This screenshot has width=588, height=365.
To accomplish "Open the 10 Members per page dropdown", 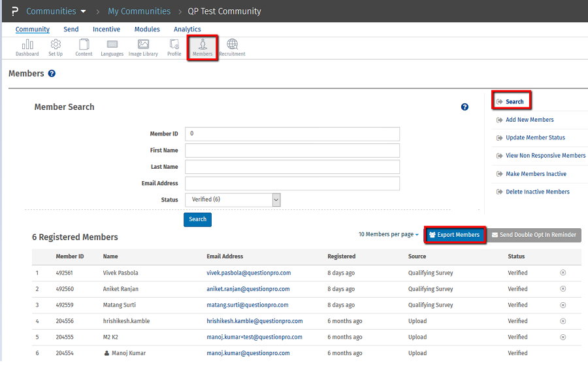I will (x=389, y=235).
